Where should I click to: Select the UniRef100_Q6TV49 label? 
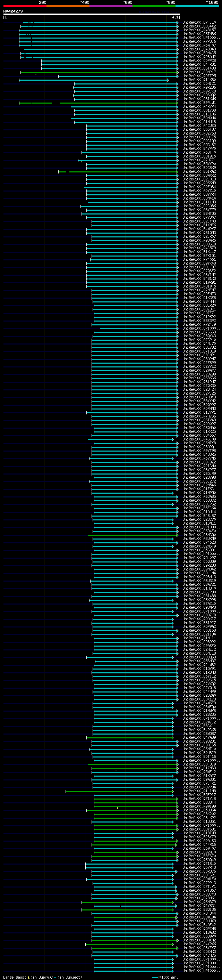point(199,420)
